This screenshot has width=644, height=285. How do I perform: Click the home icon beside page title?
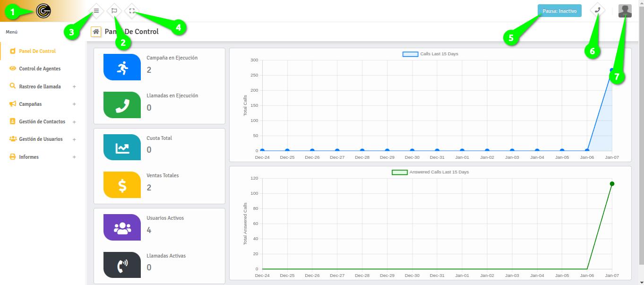(x=96, y=32)
